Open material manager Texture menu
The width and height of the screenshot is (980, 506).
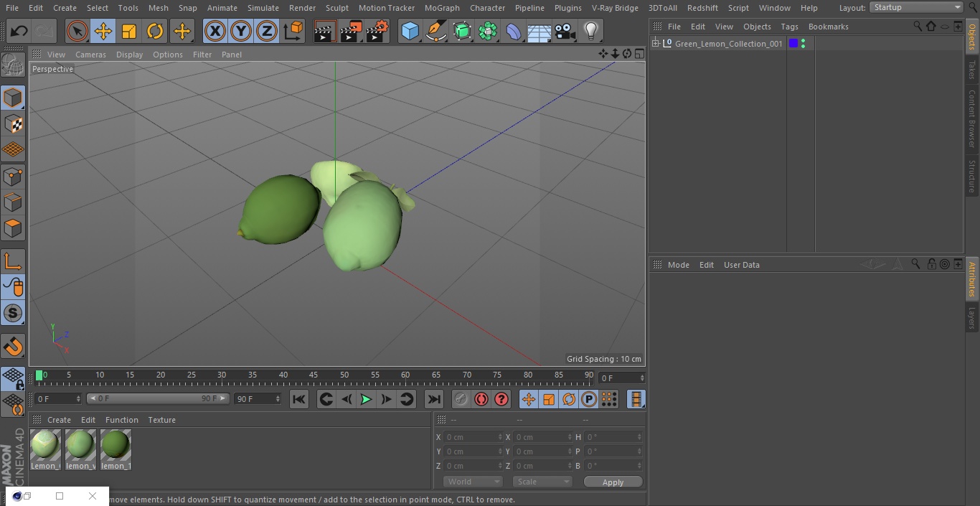[161, 420]
